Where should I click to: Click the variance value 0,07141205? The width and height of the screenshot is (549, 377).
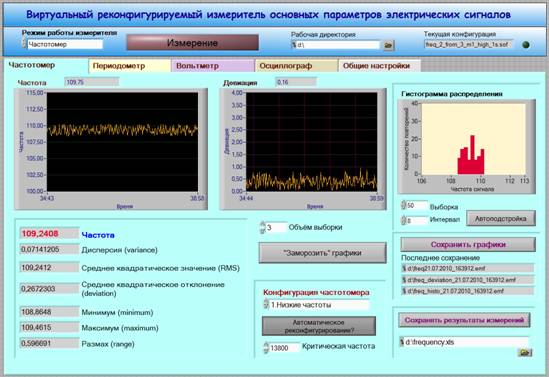pyautogui.click(x=49, y=249)
